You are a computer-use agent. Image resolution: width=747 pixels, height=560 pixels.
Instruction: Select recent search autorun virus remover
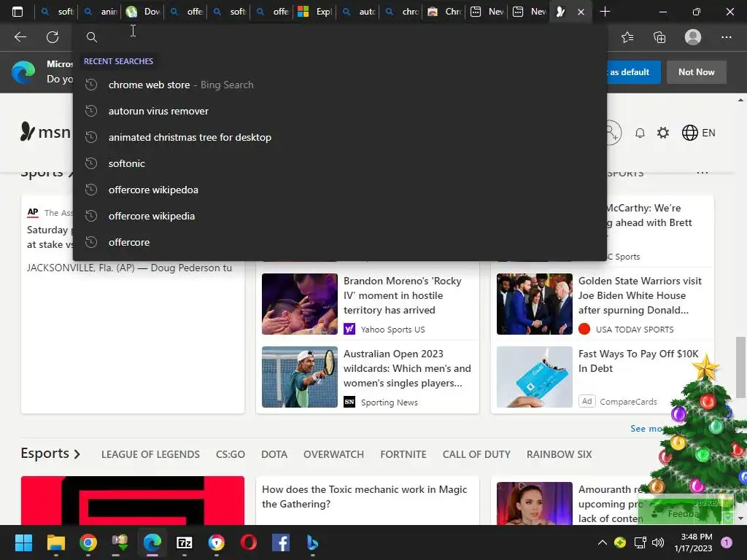click(340, 111)
